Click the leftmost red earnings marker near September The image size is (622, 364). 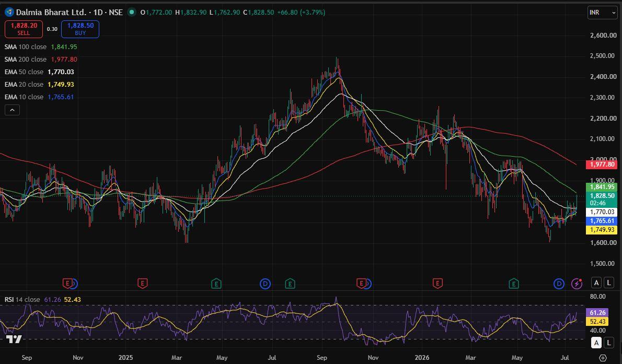point(67,284)
